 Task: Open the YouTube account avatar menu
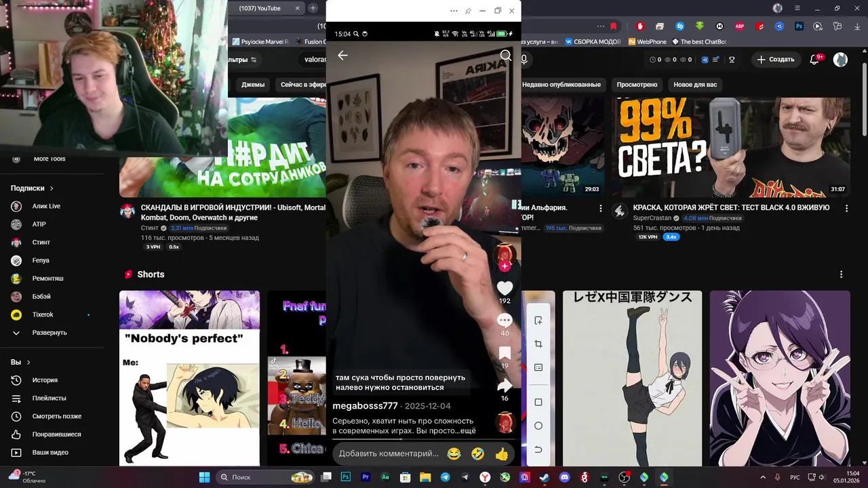pos(840,60)
